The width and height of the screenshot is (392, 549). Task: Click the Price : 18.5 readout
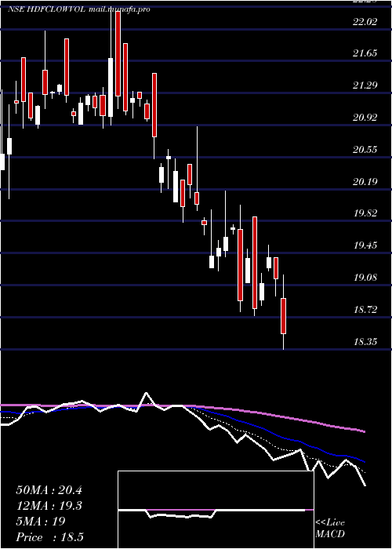[x=49, y=536]
